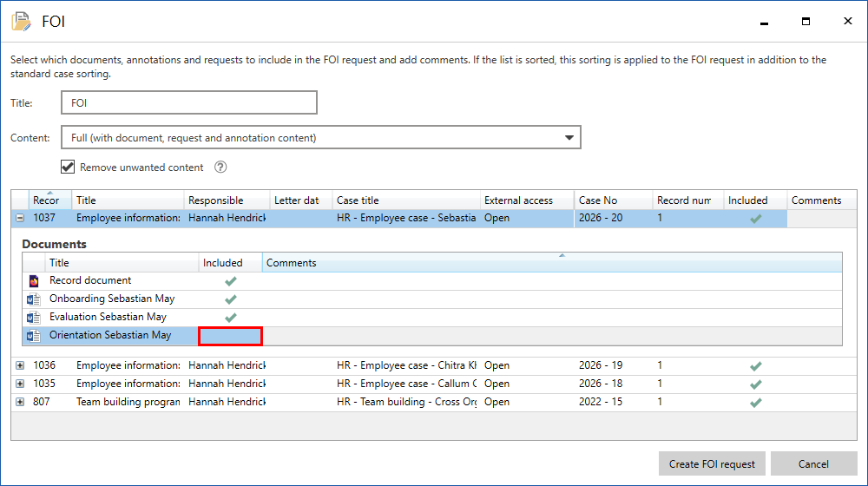Toggle Included checkmark for record 807
This screenshot has height=486, width=868.
755,403
